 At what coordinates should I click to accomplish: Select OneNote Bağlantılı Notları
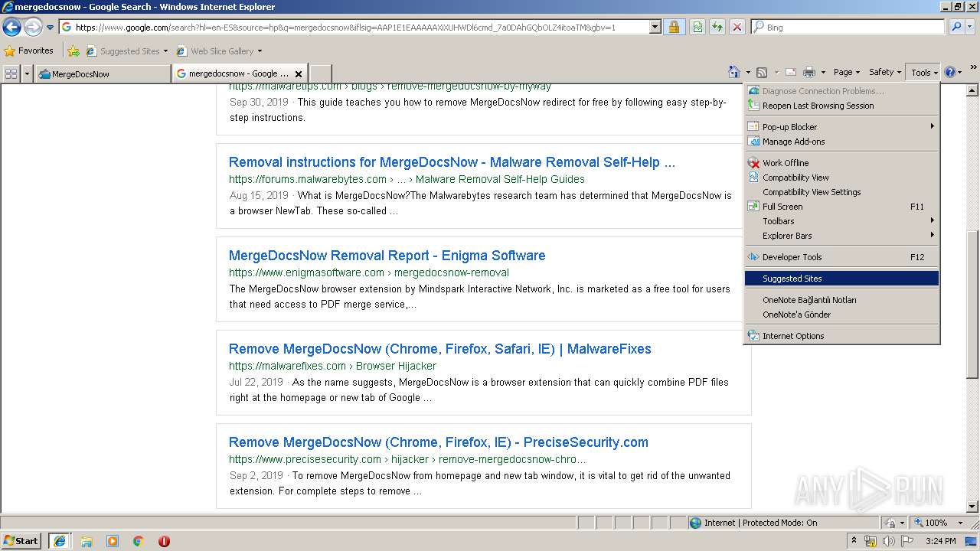[841, 300]
